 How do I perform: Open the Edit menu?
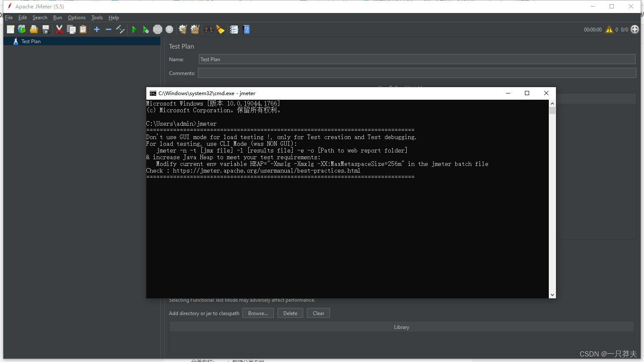click(23, 18)
